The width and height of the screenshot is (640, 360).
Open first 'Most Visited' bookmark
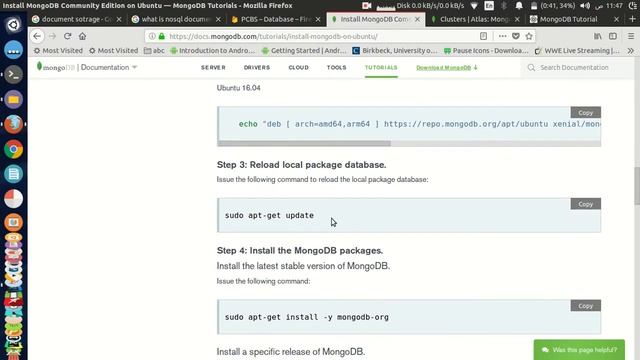click(58, 51)
